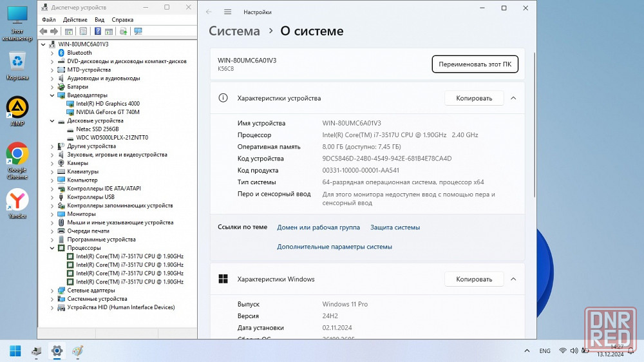
Task: Select the AIMP desktop shortcut
Action: tap(17, 111)
